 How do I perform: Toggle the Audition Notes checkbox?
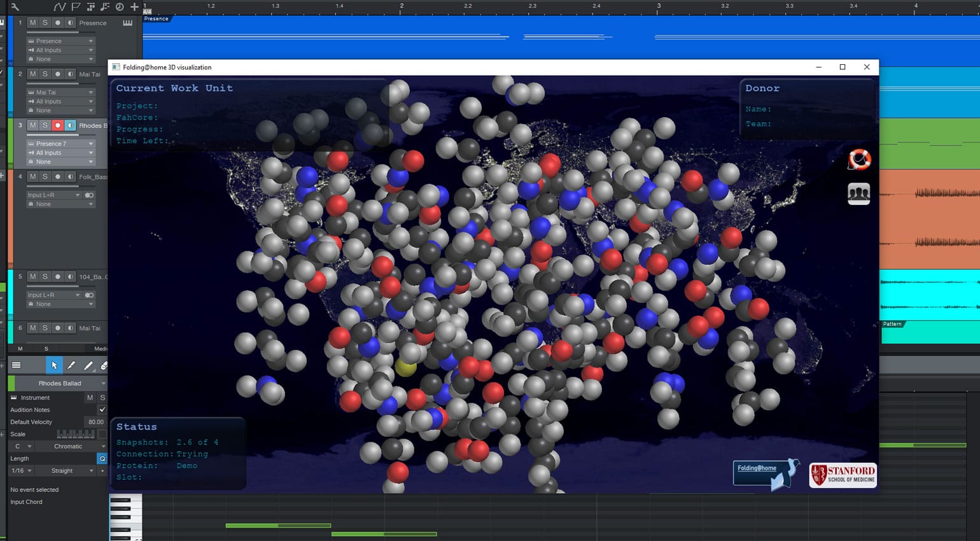coord(102,410)
